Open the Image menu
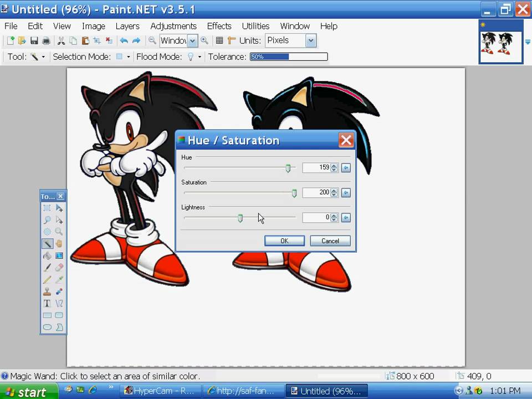 pos(93,26)
